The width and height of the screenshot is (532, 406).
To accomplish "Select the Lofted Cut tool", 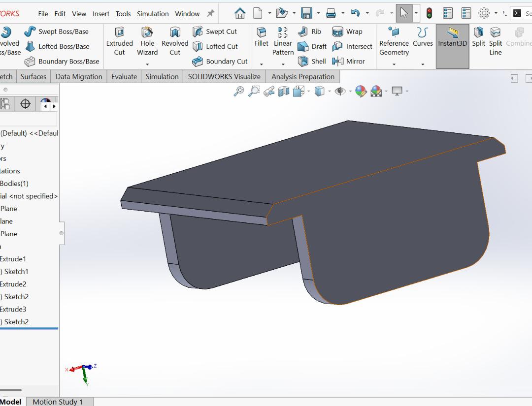I will coord(215,46).
